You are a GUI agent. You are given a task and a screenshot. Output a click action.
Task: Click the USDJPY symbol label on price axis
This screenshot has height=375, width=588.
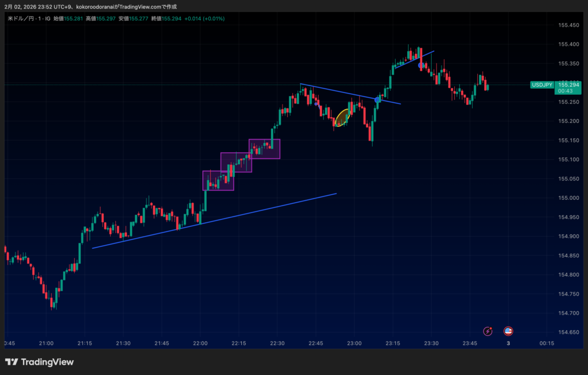542,85
